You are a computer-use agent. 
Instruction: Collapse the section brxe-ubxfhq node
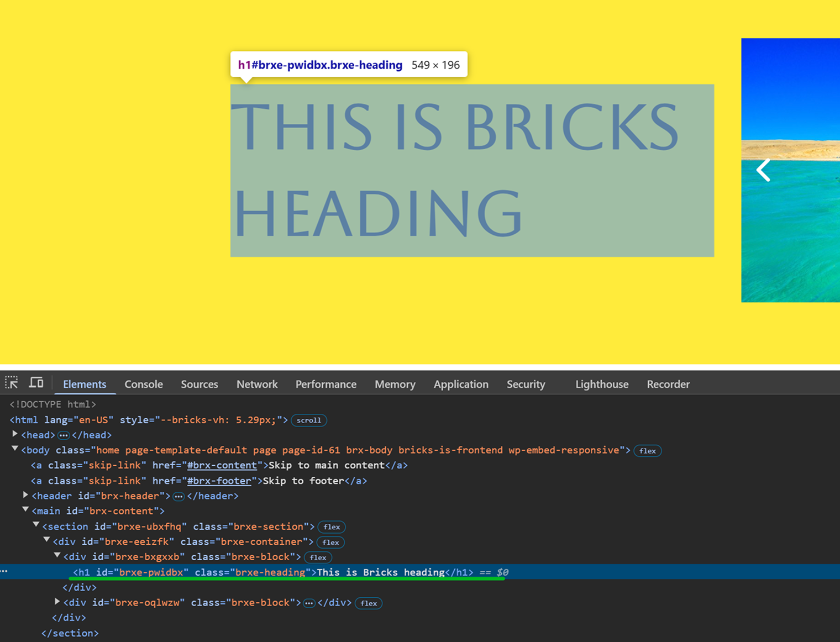coord(36,525)
